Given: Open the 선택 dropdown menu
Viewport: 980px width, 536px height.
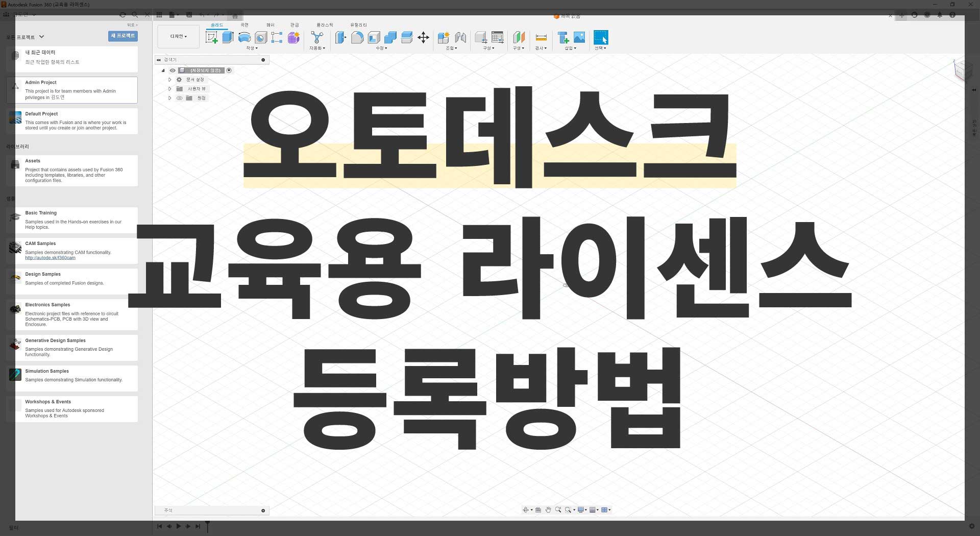Looking at the screenshot, I should [600, 48].
